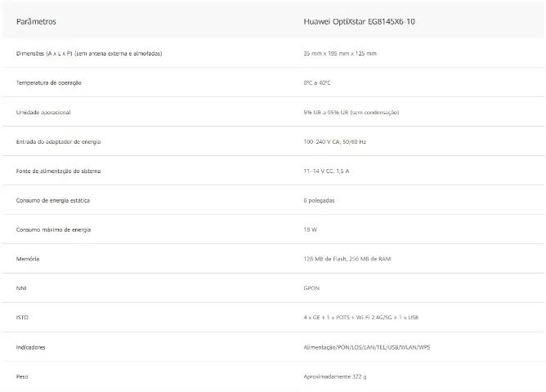The image size is (546, 392).
Task: Select 'Fonte de alimentação do sistema' label
Action: 58,171
